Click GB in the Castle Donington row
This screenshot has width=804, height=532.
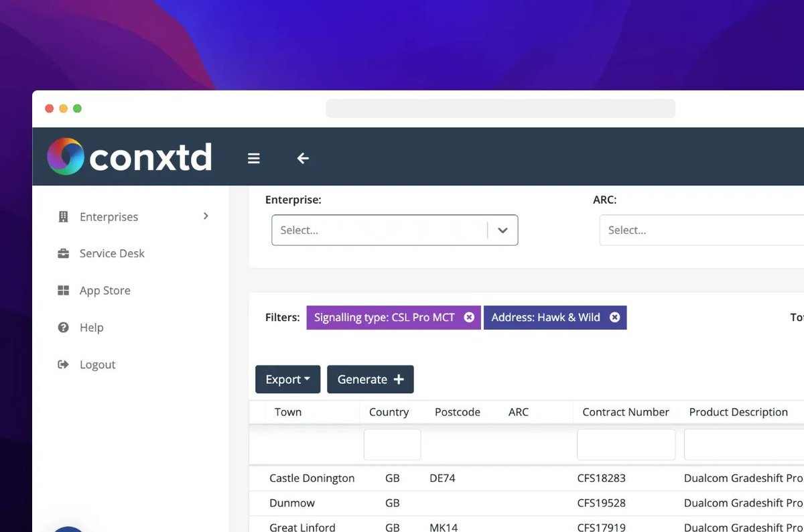coord(393,478)
